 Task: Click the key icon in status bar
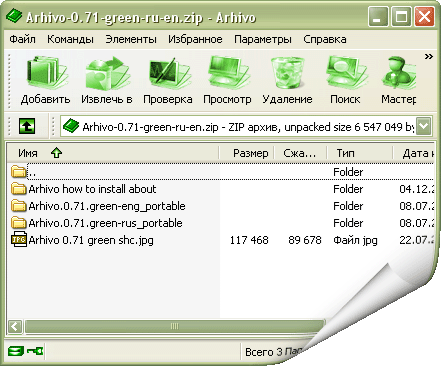35,351
